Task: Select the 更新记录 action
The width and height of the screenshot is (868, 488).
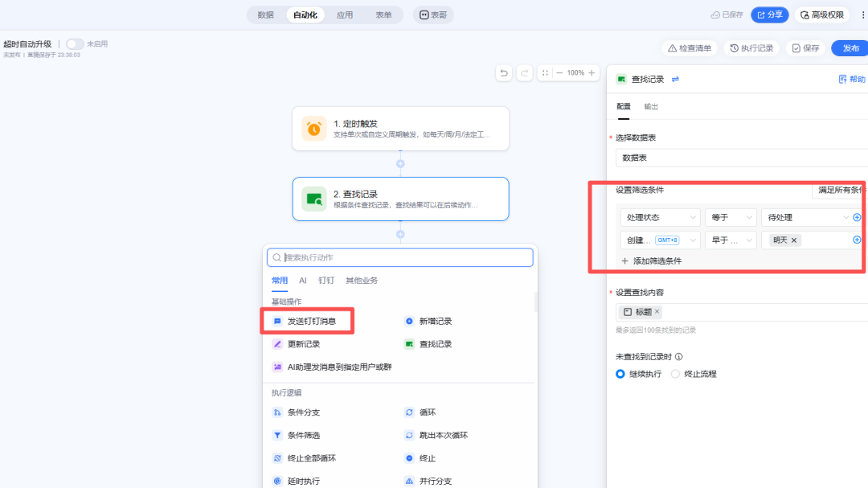Action: tap(297, 344)
